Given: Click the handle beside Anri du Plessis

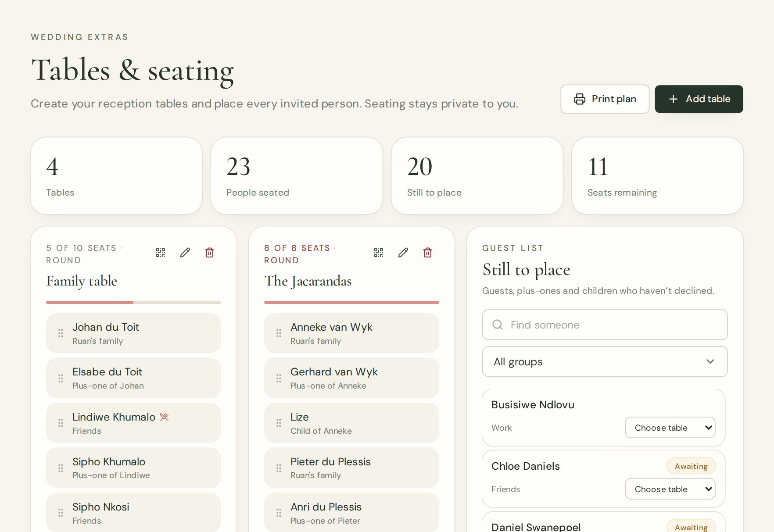Looking at the screenshot, I should (x=279, y=513).
